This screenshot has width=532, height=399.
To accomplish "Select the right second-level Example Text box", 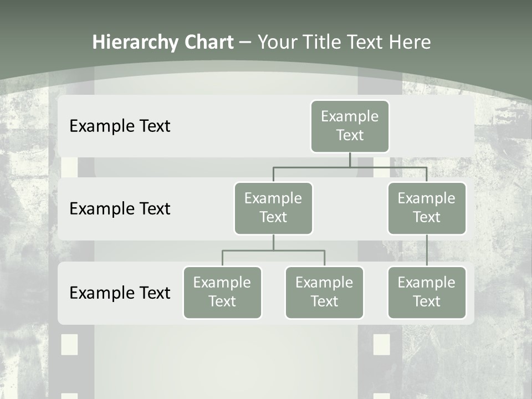I will click(427, 208).
